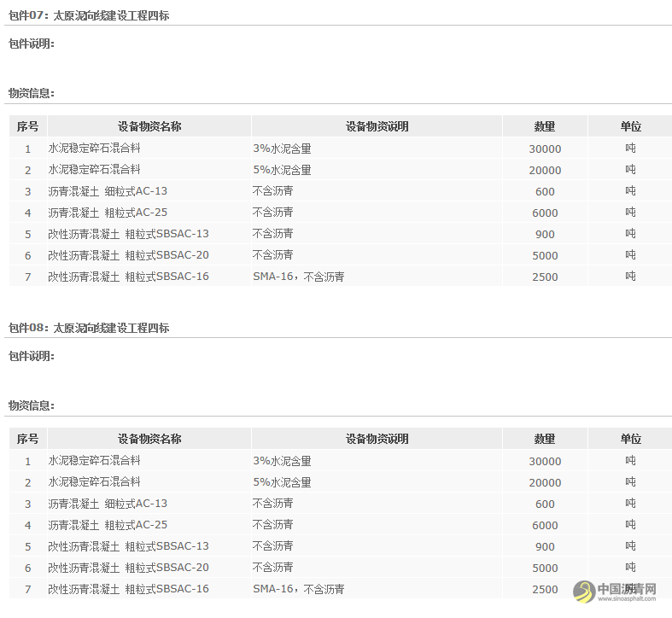Select '沥青混凝土 粗粒式AC-25' in 包件08 table
This screenshot has width=672, height=618.
coord(108,525)
